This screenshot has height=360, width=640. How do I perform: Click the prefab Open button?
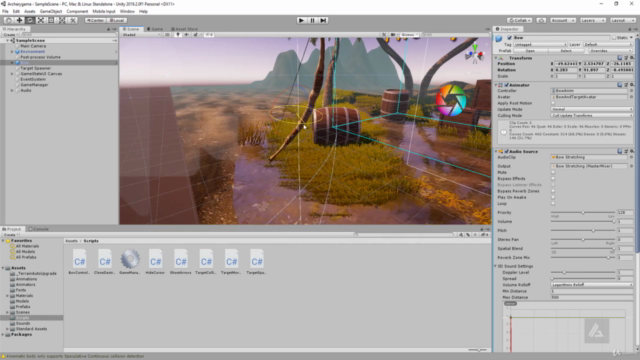coord(530,51)
